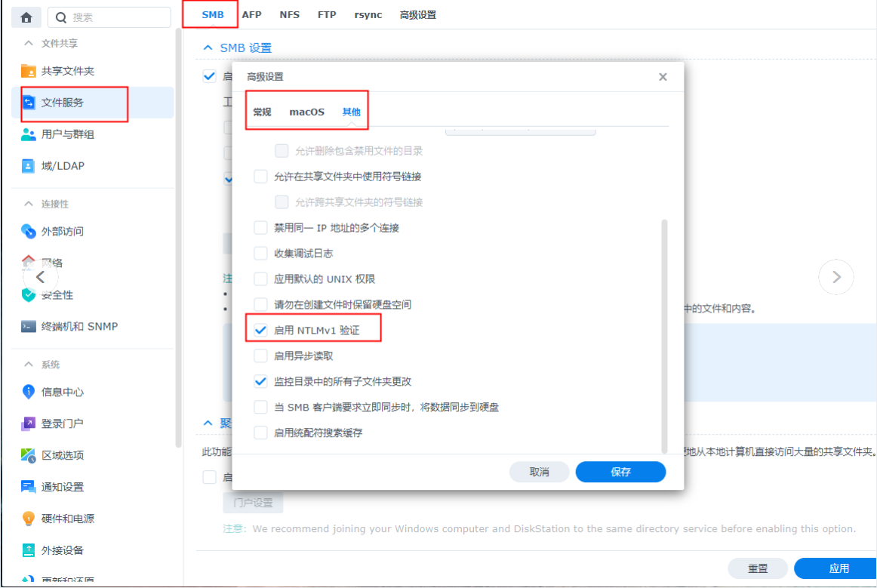This screenshot has width=877, height=588.
Task: Enable symbolic links in shared folders (允许在共享文件夹中使用符号链接)
Action: [x=260, y=177]
